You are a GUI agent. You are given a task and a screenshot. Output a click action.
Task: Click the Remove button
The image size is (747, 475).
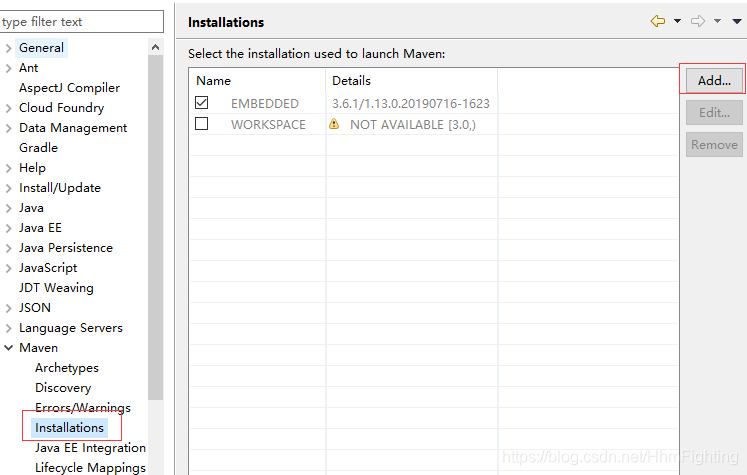tap(714, 144)
